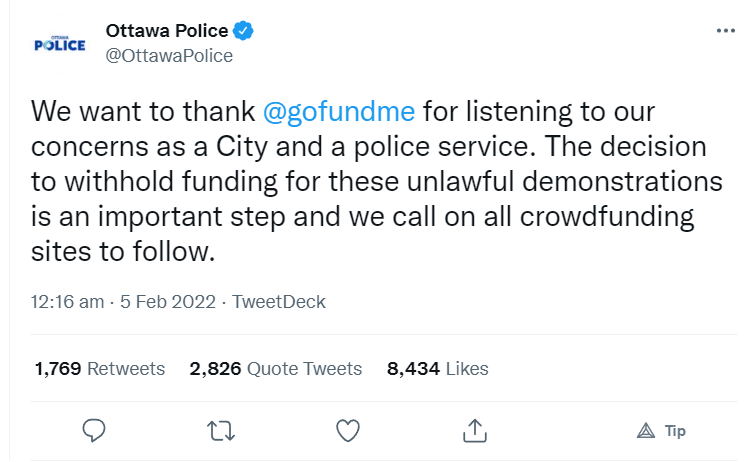Click the blue verified badge
The height and width of the screenshot is (462, 748).
pos(243,31)
